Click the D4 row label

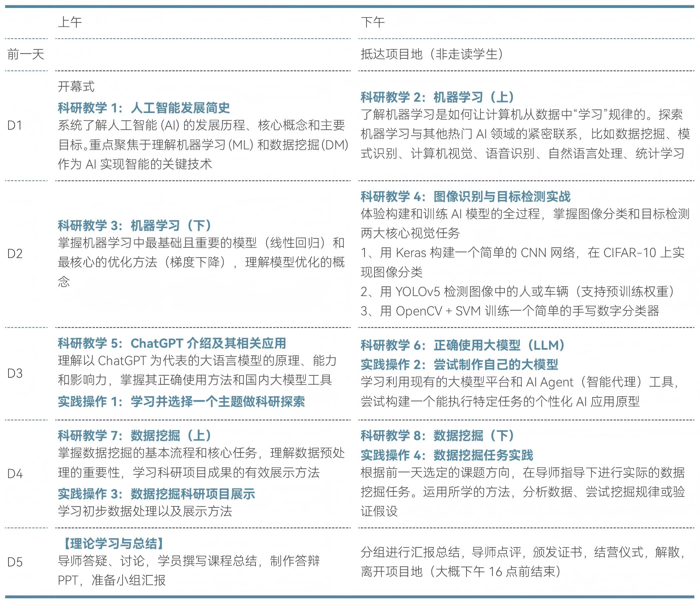pos(15,474)
